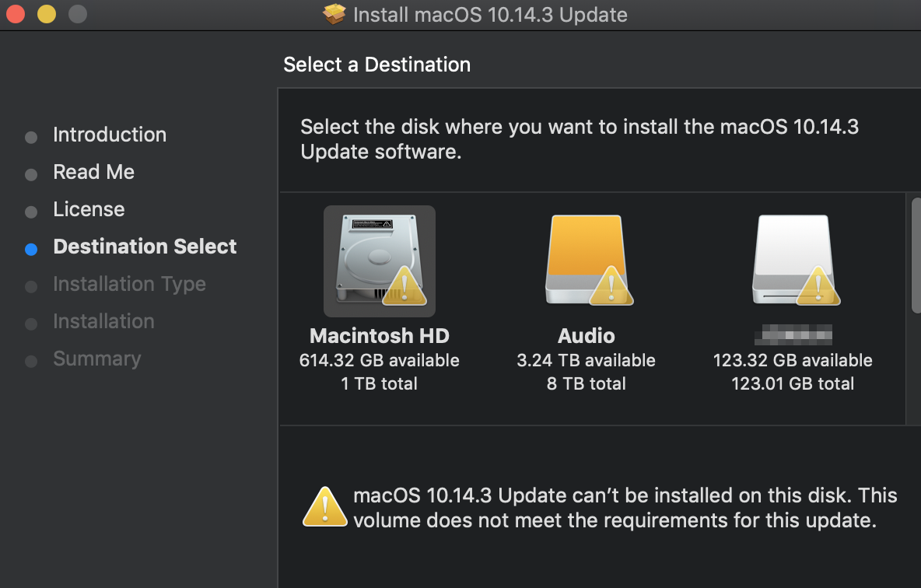Click the blue bullet beside Destination Select
Screen dimensions: 921x588
pos(31,250)
